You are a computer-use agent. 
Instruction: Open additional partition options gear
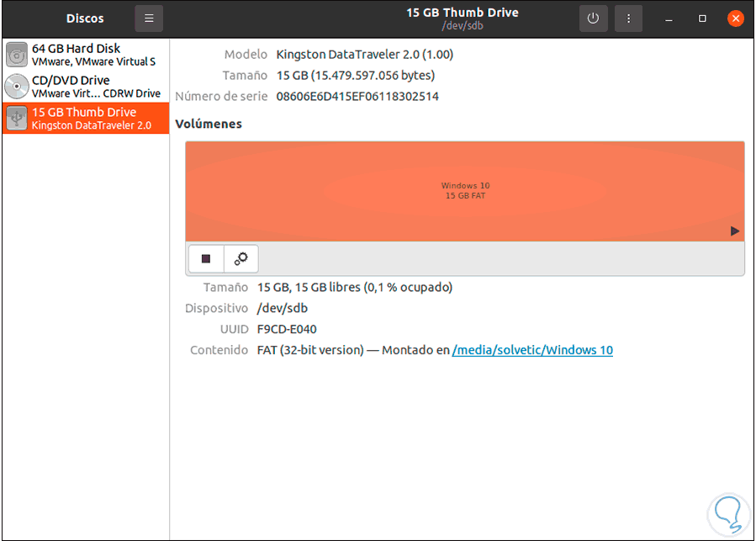pos(241,258)
